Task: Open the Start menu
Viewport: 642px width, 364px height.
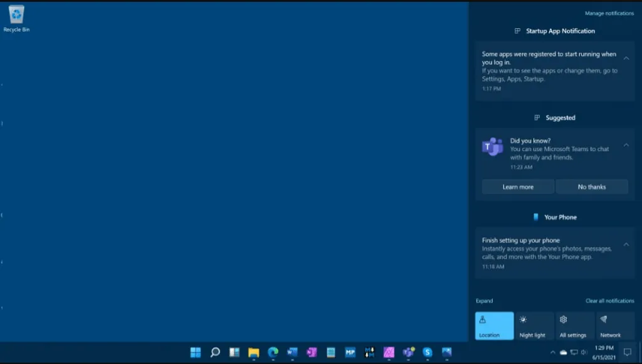Action: [x=196, y=354]
